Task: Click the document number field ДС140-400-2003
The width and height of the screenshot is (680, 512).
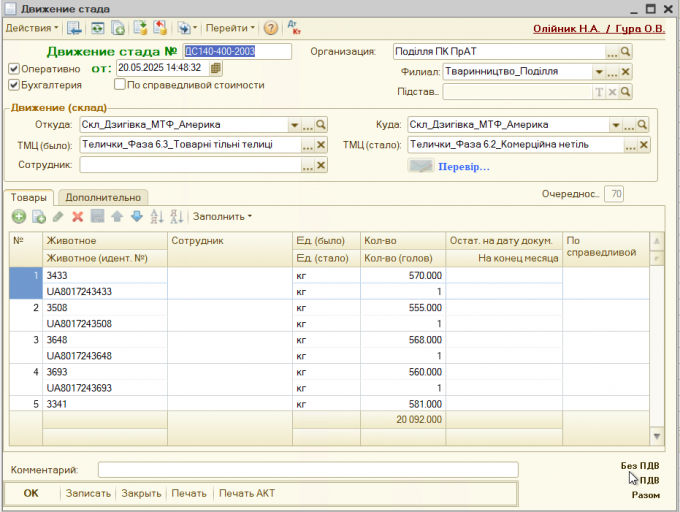Action: (x=237, y=51)
